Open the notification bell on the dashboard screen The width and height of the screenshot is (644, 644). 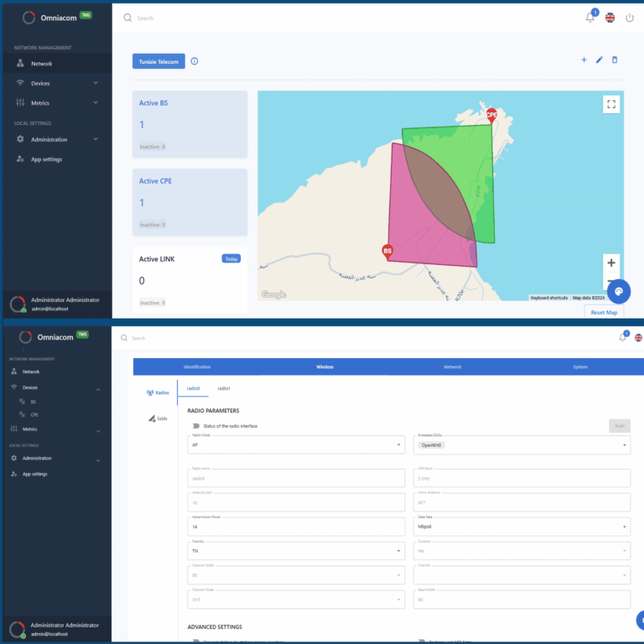pyautogui.click(x=590, y=18)
